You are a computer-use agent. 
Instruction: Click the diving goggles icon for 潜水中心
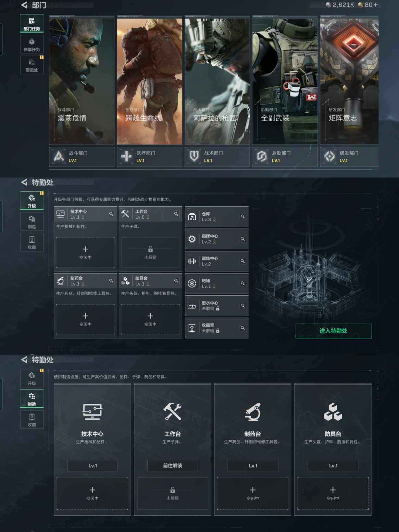click(x=192, y=306)
